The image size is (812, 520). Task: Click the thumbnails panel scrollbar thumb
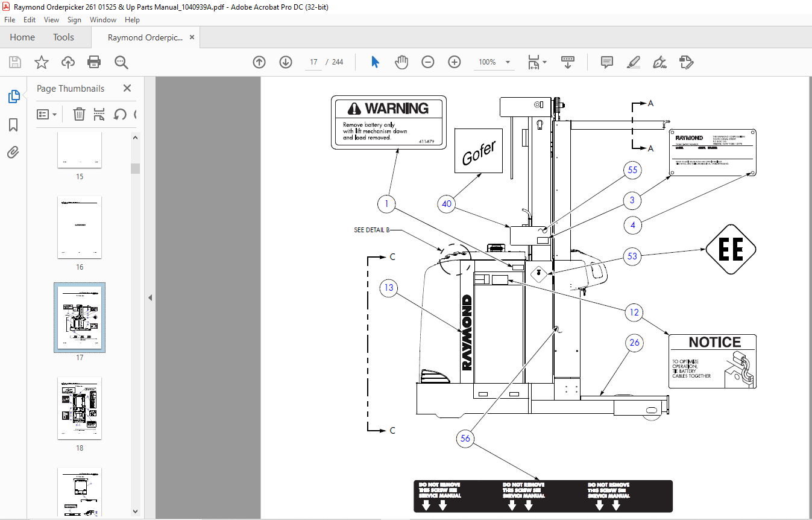click(135, 168)
